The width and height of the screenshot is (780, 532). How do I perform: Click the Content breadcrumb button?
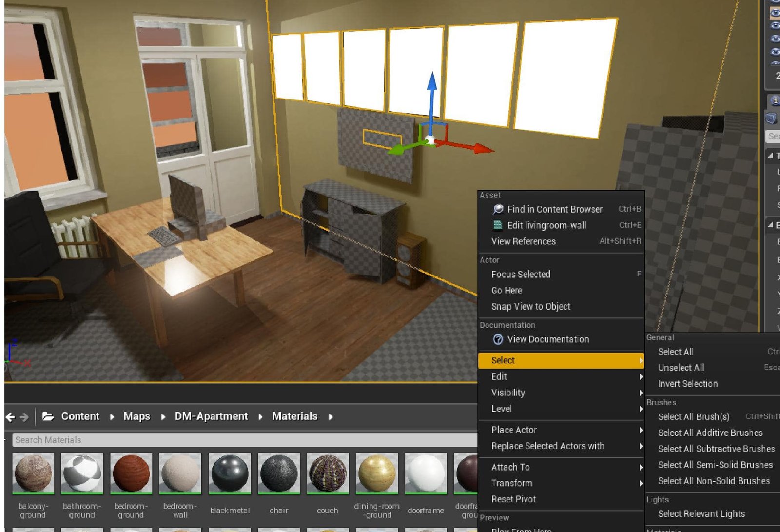pos(80,416)
